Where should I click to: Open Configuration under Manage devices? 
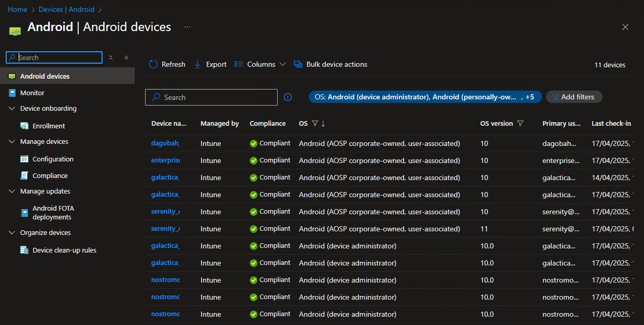52,159
